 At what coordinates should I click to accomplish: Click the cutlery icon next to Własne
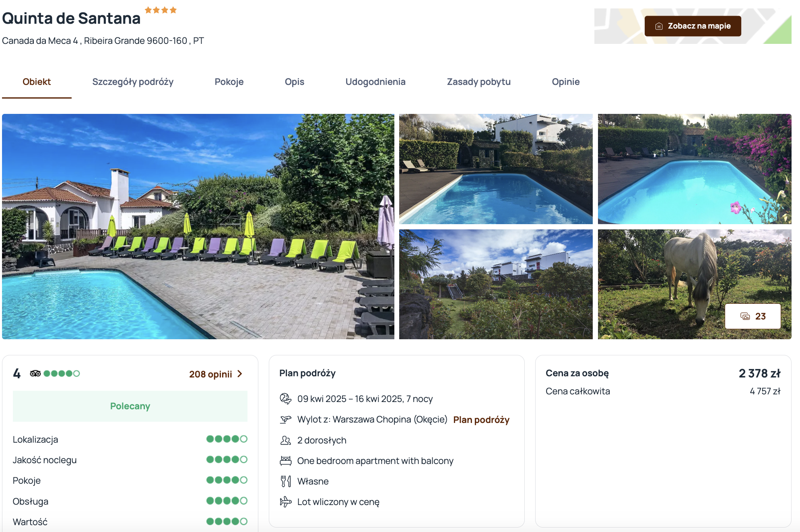(286, 481)
